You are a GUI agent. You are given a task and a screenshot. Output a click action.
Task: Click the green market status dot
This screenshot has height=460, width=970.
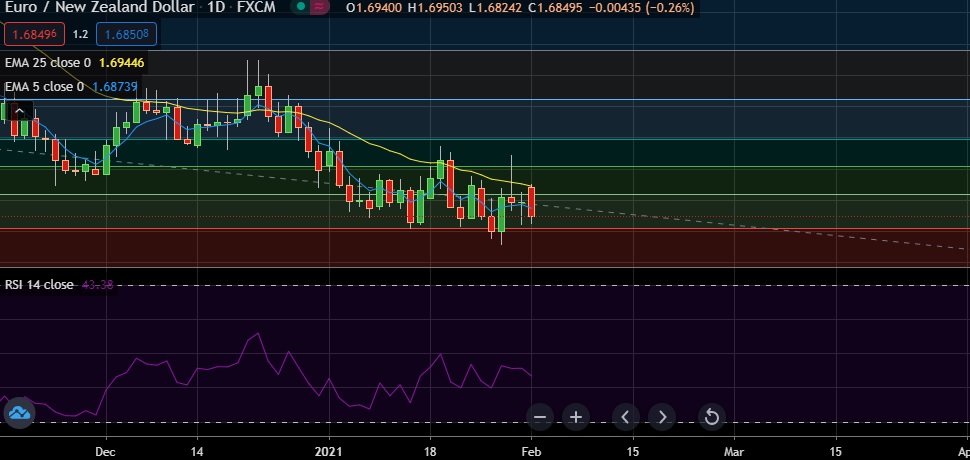[301, 7]
